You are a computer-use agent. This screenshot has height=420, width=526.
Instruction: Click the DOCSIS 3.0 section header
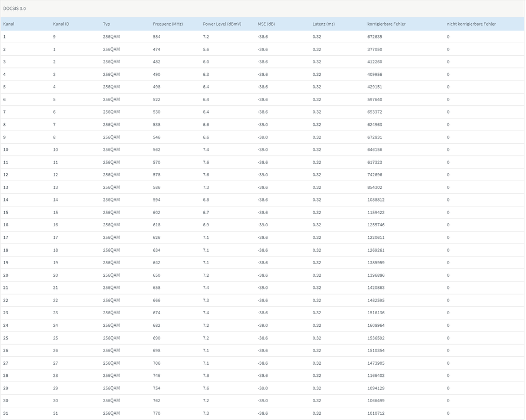15,8
